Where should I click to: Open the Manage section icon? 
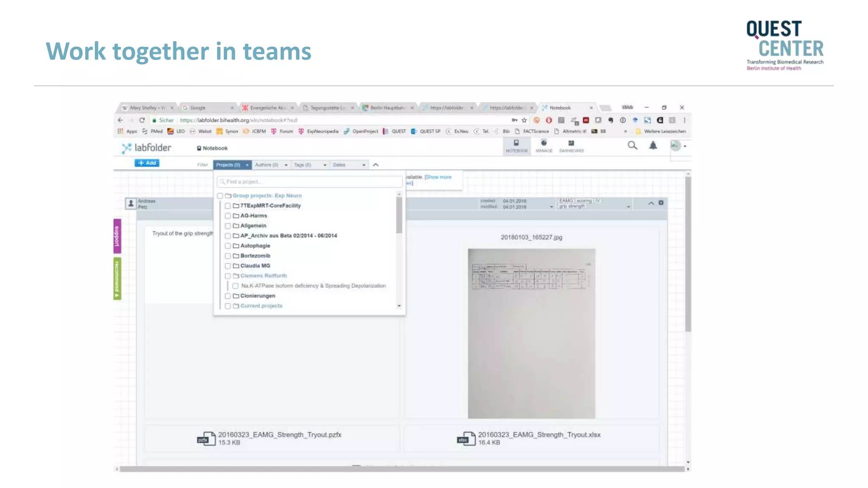point(544,146)
